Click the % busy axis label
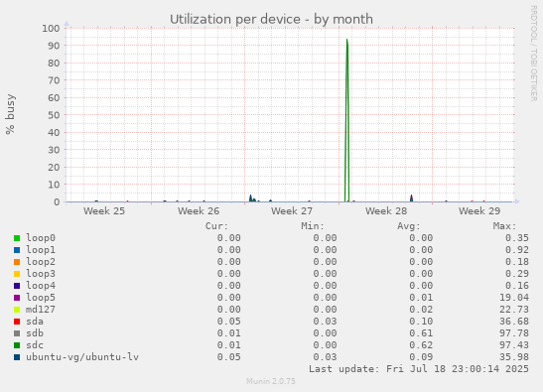 coord(10,114)
